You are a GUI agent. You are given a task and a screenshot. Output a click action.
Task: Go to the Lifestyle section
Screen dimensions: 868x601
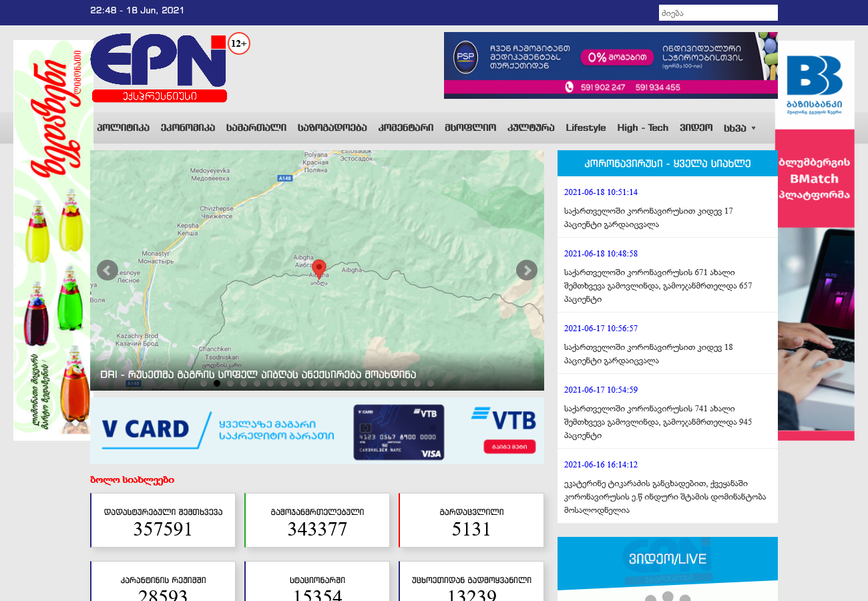(586, 128)
